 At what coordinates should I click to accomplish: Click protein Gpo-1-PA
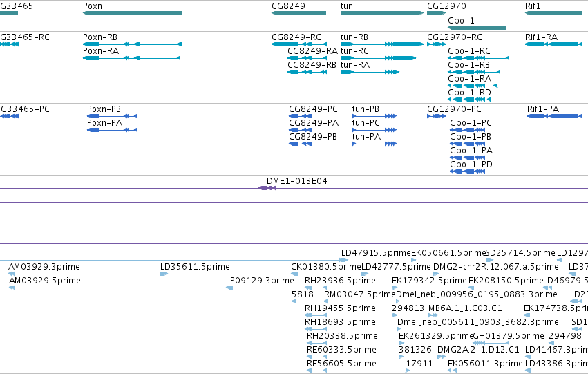point(467,158)
